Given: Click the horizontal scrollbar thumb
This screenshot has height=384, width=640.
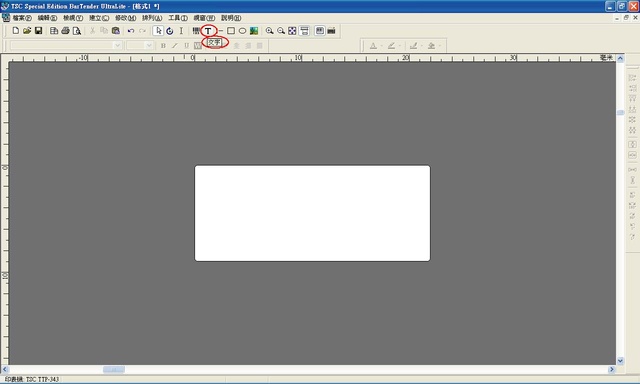Looking at the screenshot, I should [x=114, y=369].
